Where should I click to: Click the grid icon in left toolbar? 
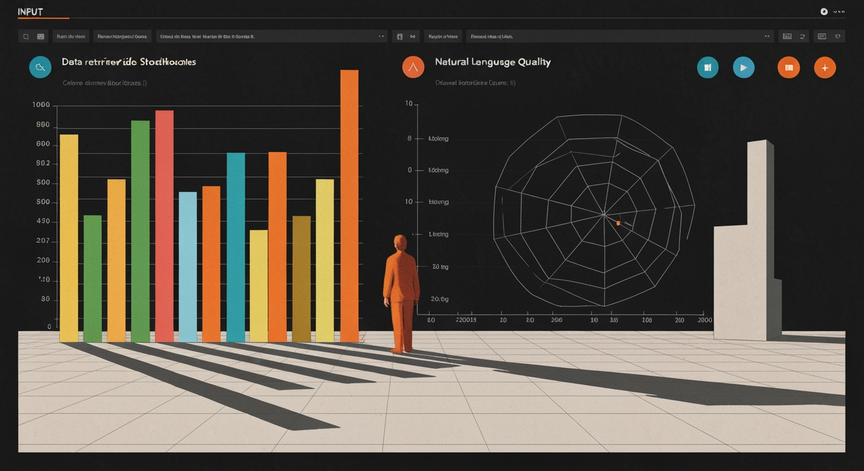pyautogui.click(x=41, y=36)
